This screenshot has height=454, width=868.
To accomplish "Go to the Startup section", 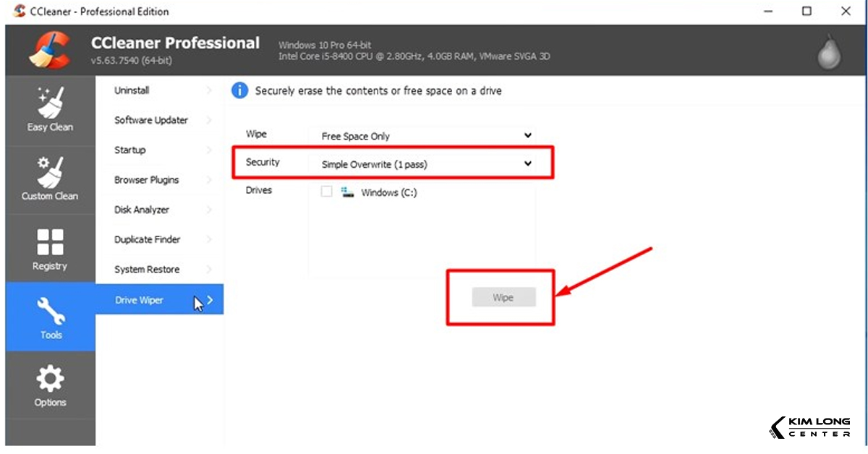I will pyautogui.click(x=130, y=150).
